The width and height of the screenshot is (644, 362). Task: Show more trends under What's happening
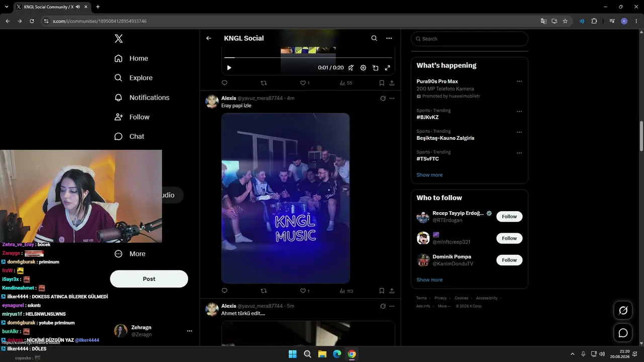pos(430,175)
